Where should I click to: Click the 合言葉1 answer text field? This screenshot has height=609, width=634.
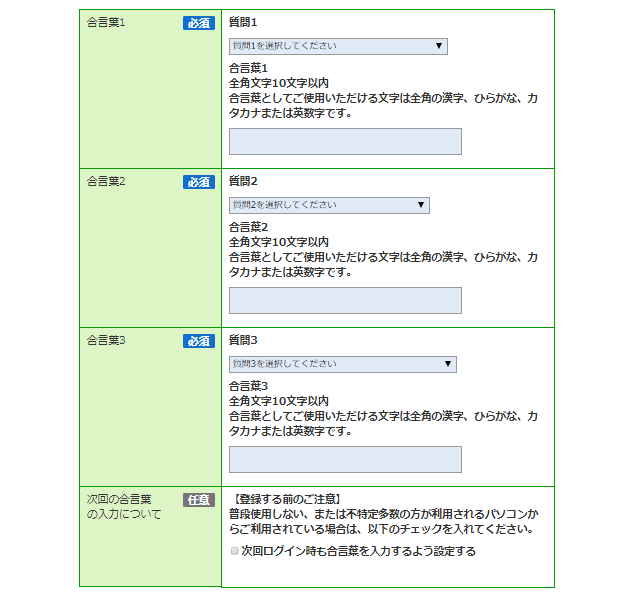click(345, 141)
